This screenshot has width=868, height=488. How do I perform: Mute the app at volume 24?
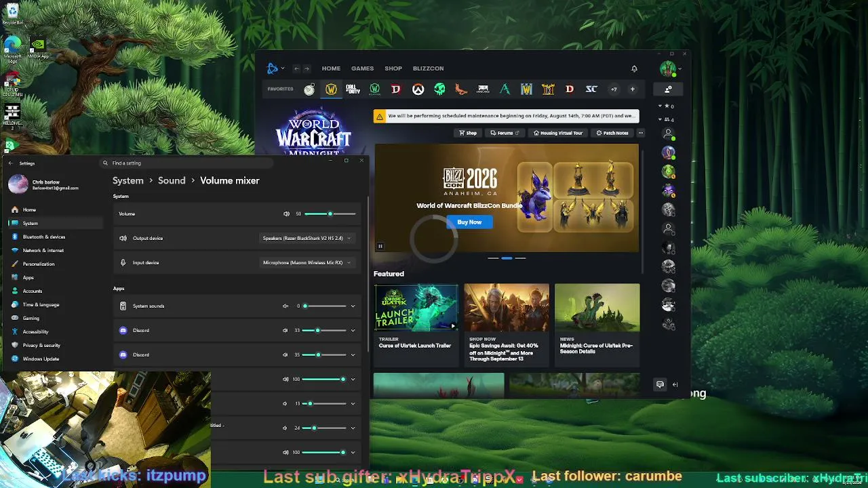click(285, 428)
